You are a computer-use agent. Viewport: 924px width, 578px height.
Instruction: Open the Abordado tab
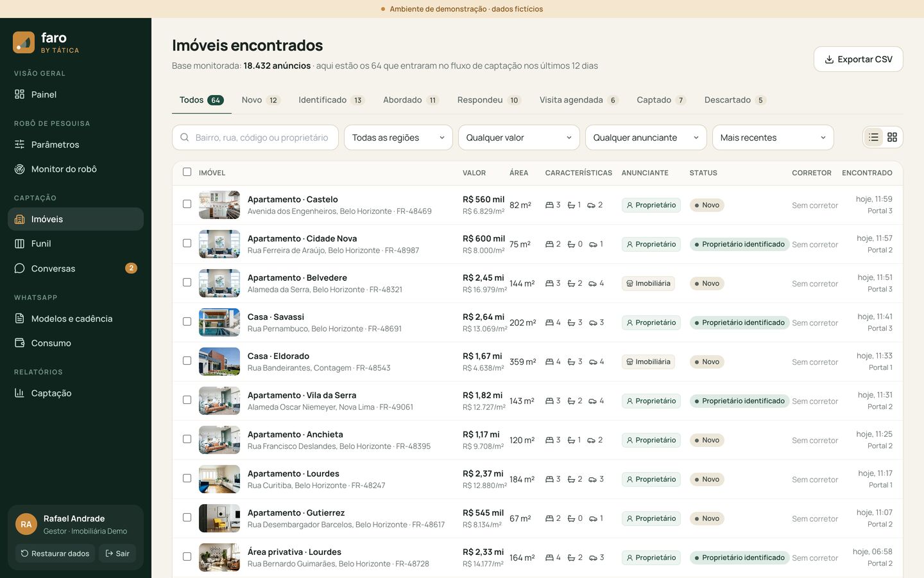point(411,100)
